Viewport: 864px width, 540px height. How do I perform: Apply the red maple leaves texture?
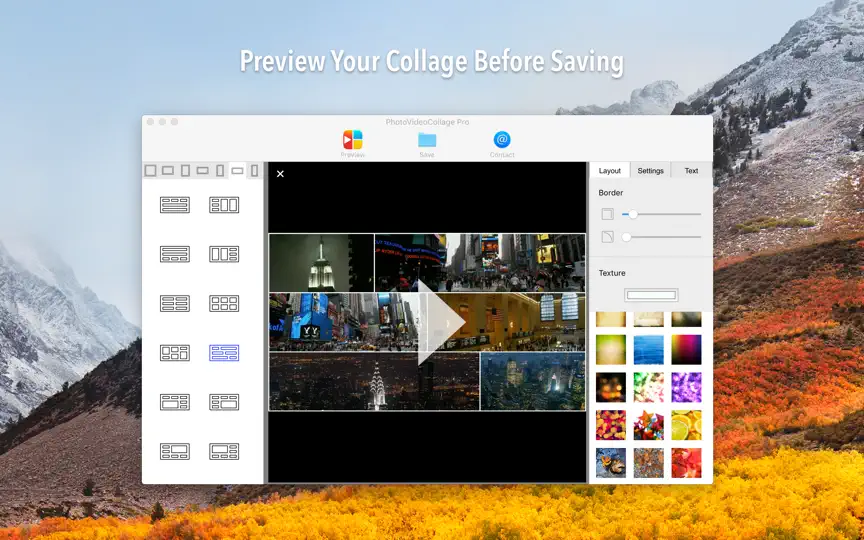(x=687, y=463)
